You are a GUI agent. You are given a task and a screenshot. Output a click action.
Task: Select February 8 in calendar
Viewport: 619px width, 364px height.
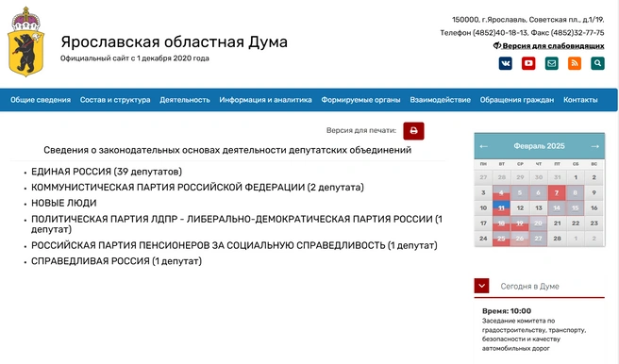576,193
